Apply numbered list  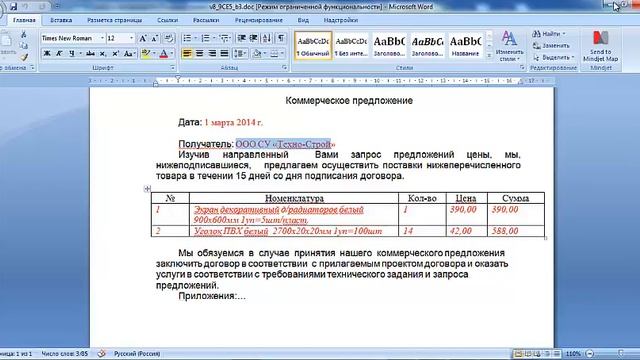pyautogui.click(x=205, y=38)
